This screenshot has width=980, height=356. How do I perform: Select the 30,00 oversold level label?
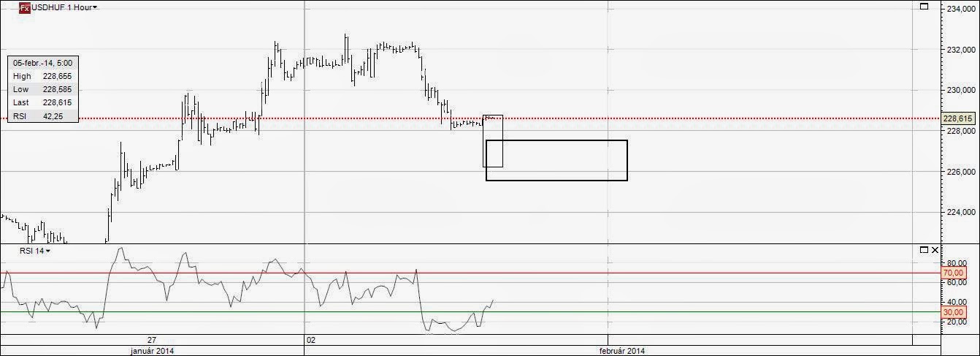(953, 312)
